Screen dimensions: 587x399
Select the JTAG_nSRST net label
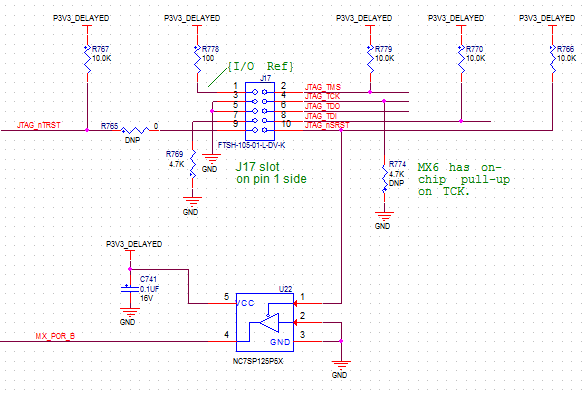coord(327,125)
